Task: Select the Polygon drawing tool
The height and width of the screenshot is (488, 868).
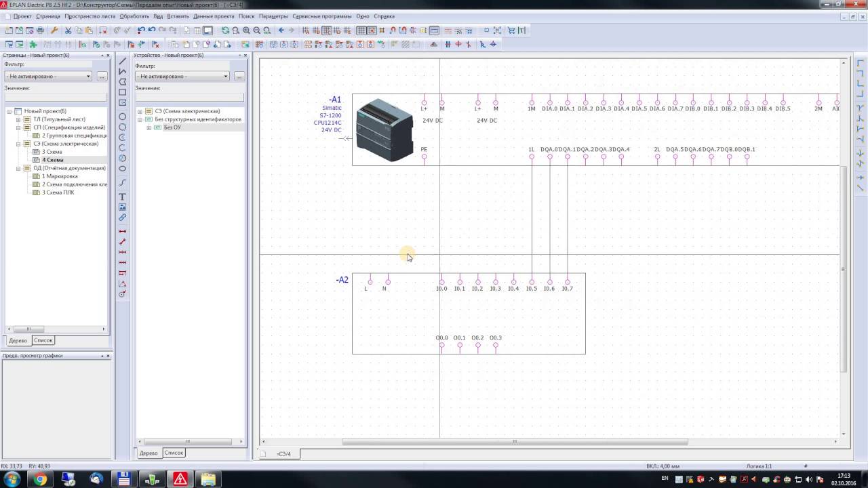Action: 123,81
